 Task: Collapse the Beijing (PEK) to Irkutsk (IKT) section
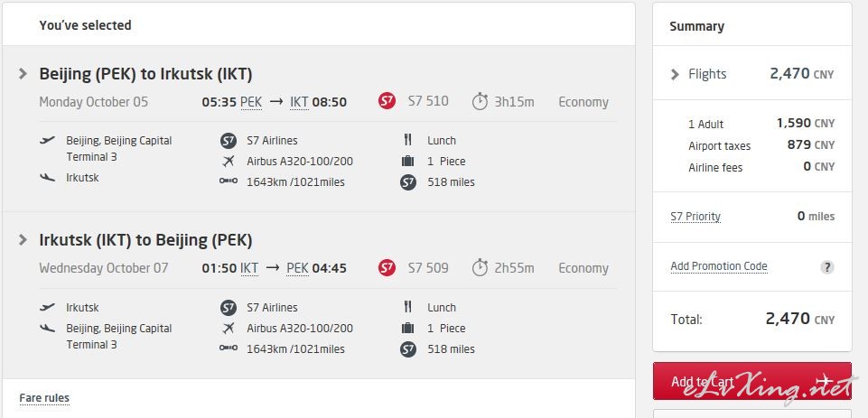tap(23, 74)
